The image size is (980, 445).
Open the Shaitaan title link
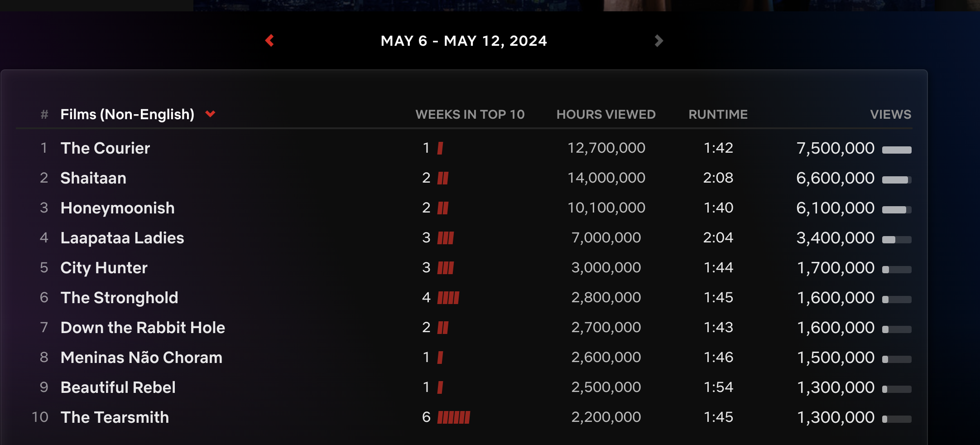[93, 178]
